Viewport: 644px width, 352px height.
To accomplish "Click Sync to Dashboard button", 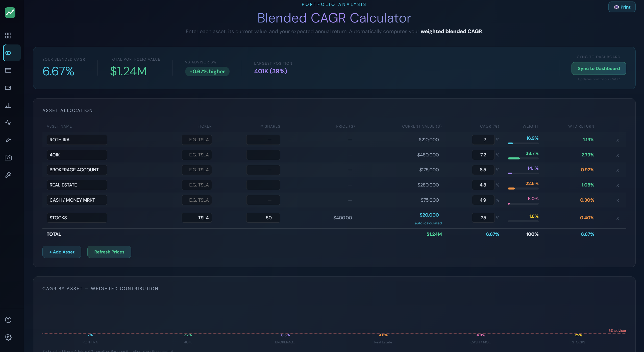I will coord(599,68).
